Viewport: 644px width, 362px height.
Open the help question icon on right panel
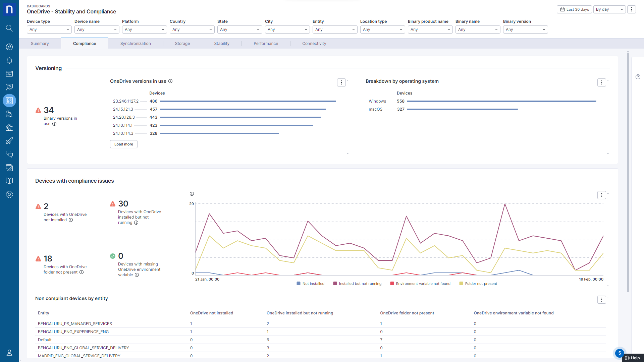click(638, 77)
